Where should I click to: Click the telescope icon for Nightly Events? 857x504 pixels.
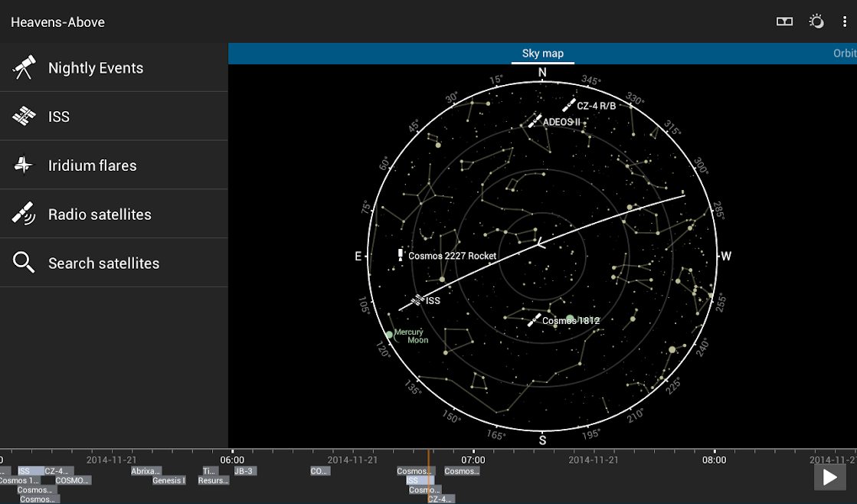[24, 67]
